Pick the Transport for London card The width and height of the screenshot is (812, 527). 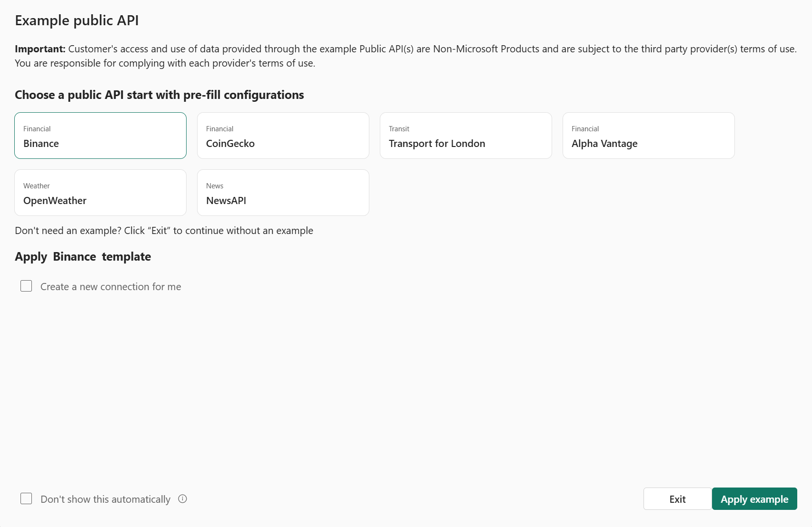pos(465,136)
